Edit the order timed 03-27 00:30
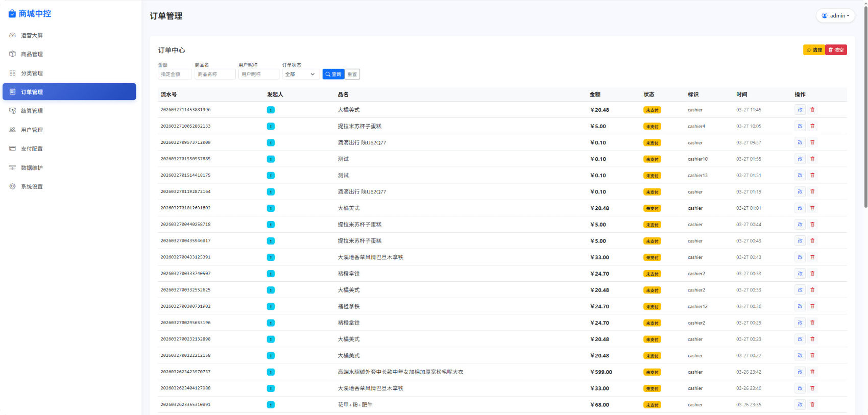Image resolution: width=868 pixels, height=415 pixels. click(x=800, y=306)
